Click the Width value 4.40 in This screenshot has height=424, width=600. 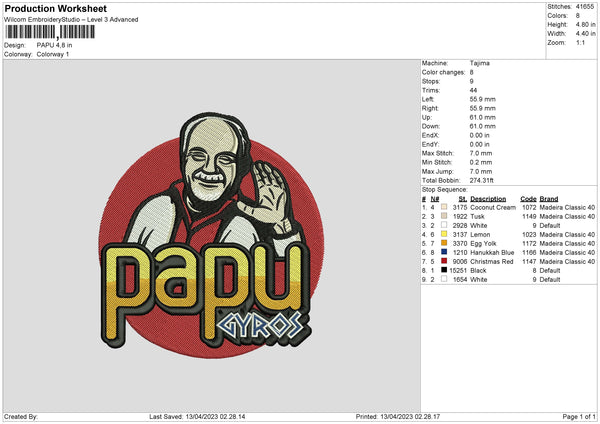(585, 34)
